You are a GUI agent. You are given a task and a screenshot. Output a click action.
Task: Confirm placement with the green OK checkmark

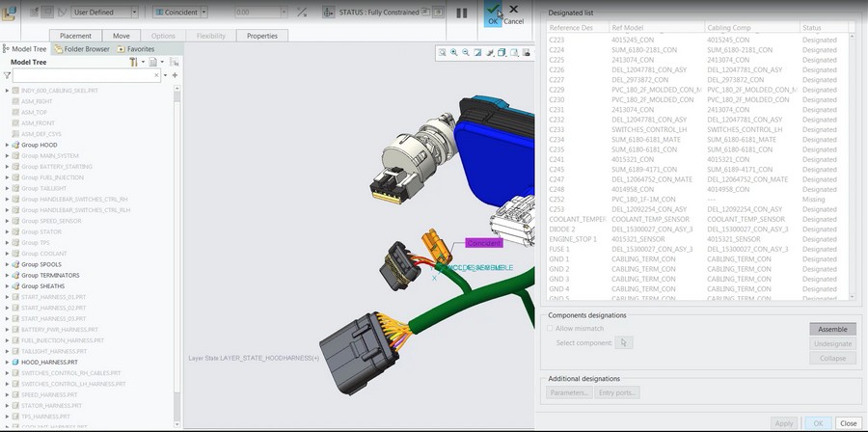(x=492, y=13)
